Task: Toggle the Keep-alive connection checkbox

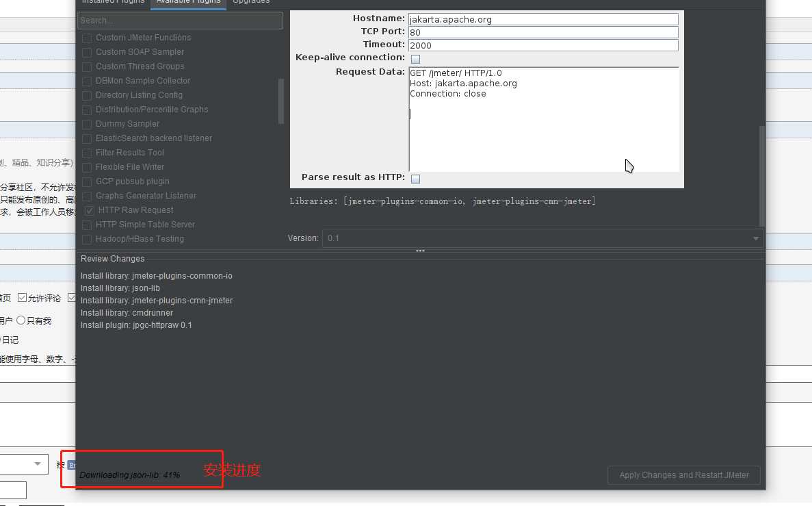Action: [x=415, y=59]
